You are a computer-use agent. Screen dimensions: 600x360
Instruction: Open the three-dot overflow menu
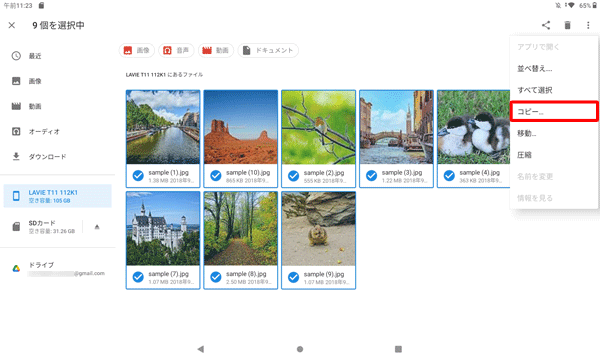[x=588, y=25]
